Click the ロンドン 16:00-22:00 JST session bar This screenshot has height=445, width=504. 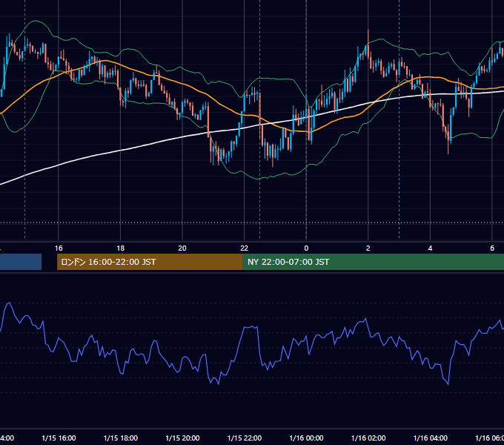[x=150, y=262]
